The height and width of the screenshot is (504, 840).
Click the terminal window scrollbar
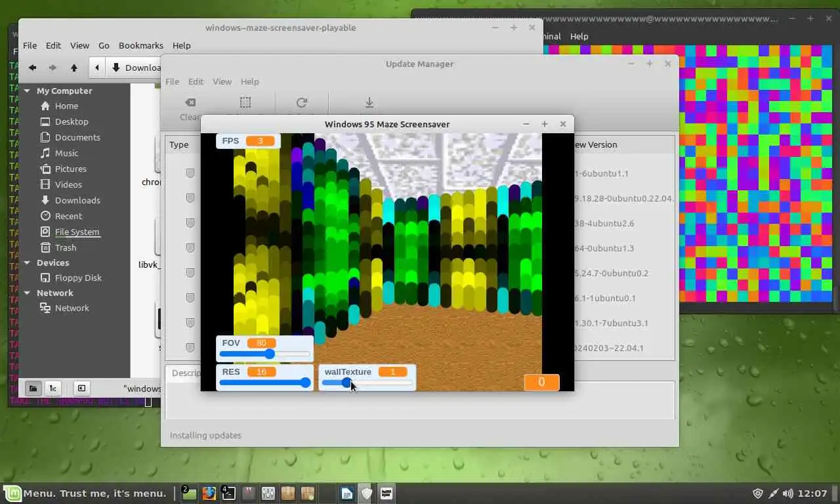point(836,299)
